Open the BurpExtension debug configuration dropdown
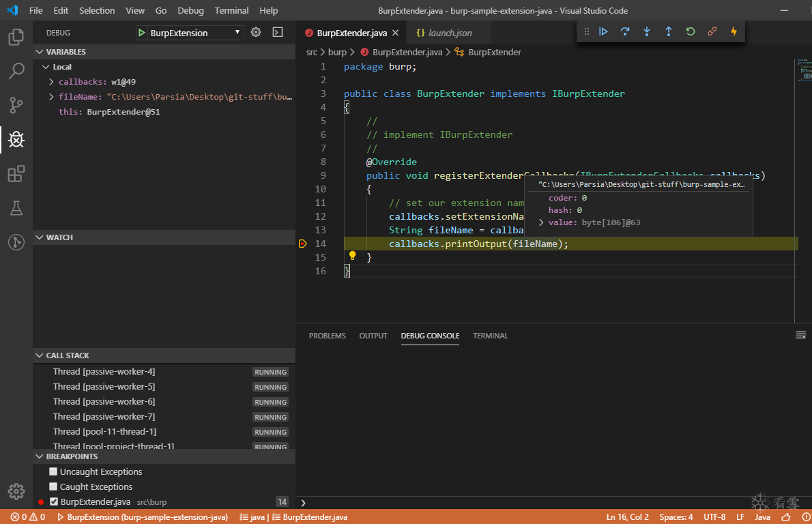This screenshot has width=812, height=524. (189, 33)
